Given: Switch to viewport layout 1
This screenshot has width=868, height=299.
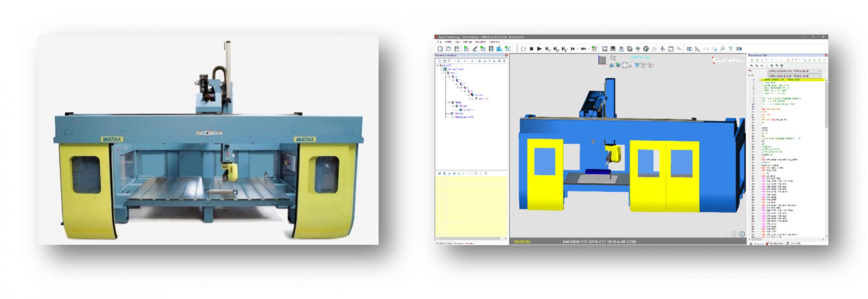Looking at the screenshot, I should click(x=727, y=234).
